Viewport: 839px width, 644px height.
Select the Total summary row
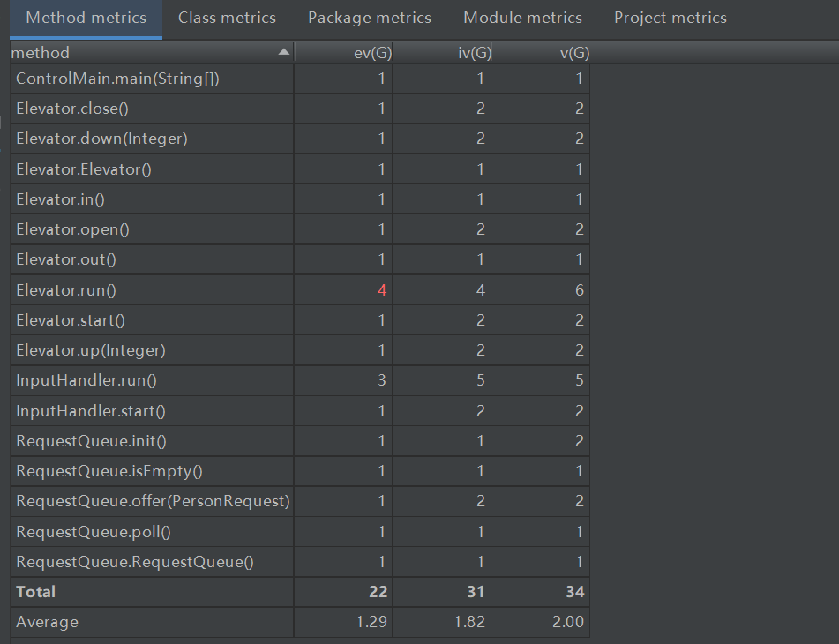point(35,592)
